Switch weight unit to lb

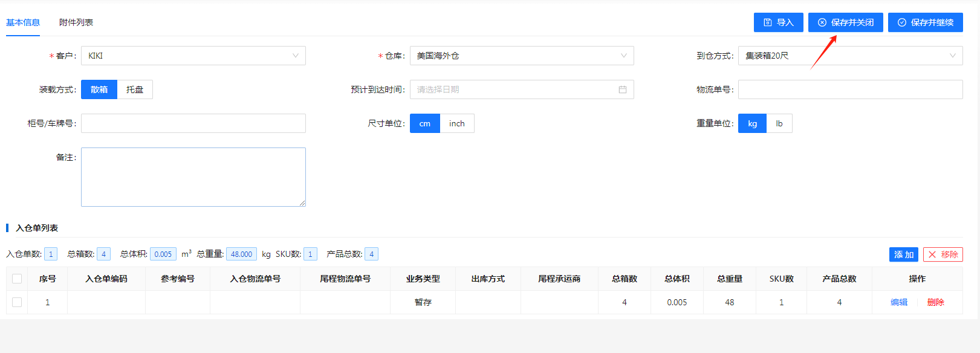coord(779,123)
